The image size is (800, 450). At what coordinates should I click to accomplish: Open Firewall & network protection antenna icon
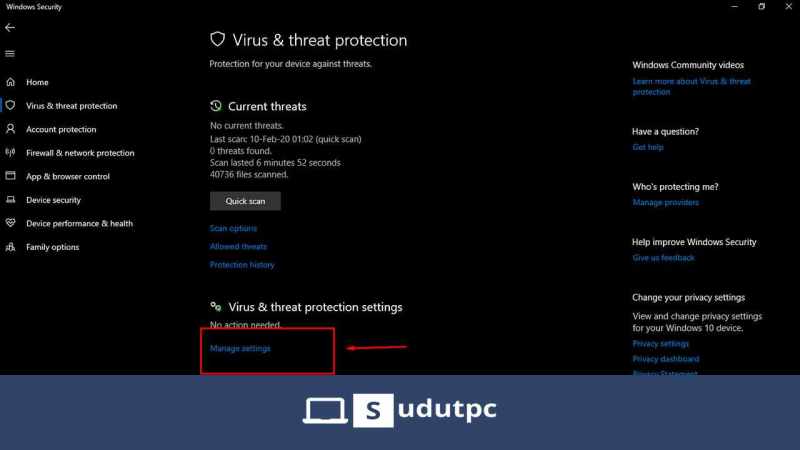[x=10, y=152]
